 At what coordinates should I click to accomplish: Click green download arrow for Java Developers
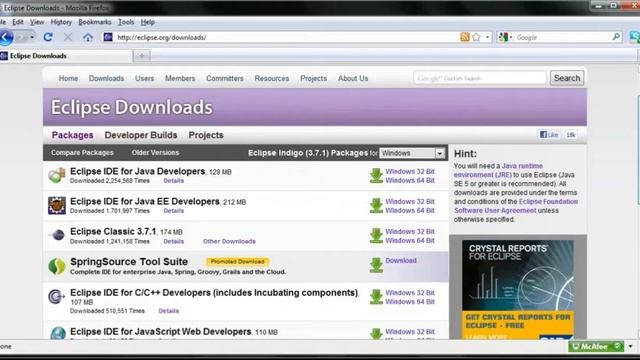click(x=376, y=176)
